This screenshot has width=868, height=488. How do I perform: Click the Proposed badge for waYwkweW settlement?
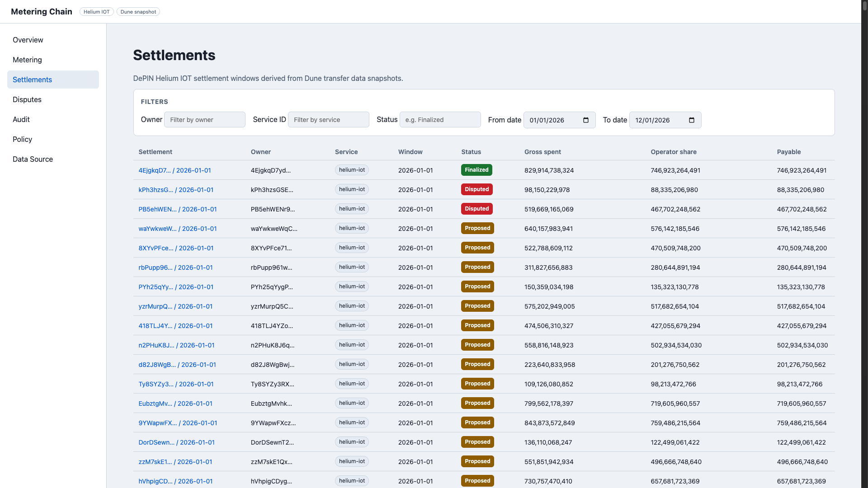click(477, 228)
